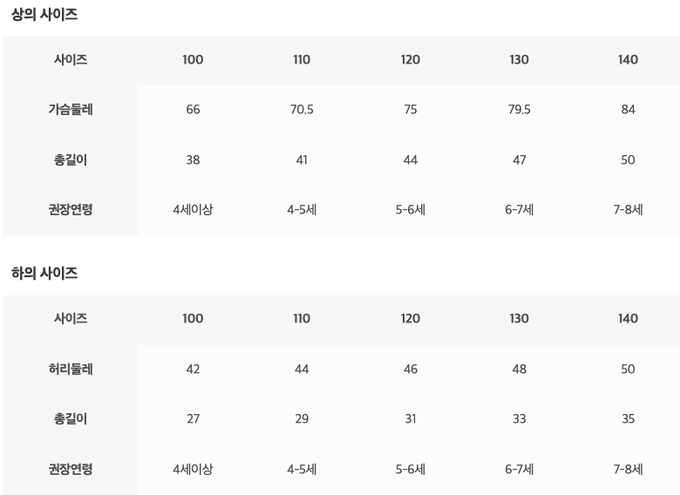Select bottoms length value 29

point(302,419)
